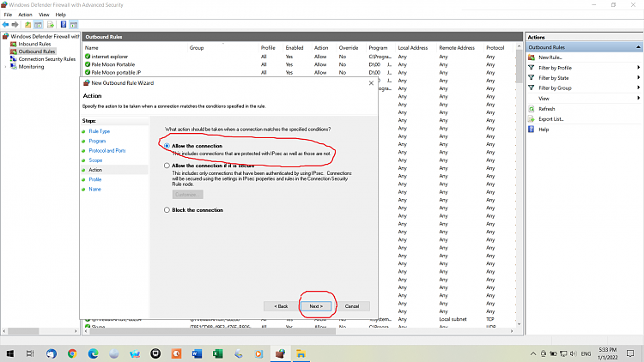644x362 pixels.
Task: Click the Next button in wizard
Action: (316, 306)
